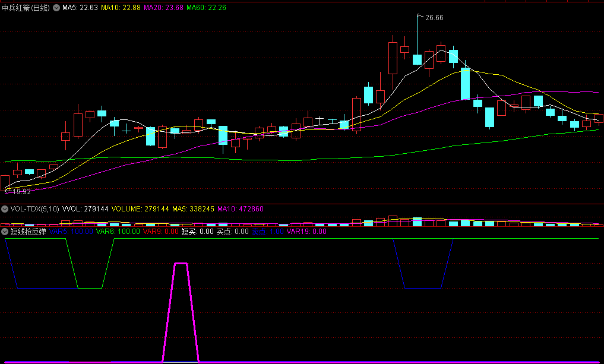Expand the VOL-TDX indicator options arrow
The image size is (604, 364).
(x=5, y=209)
